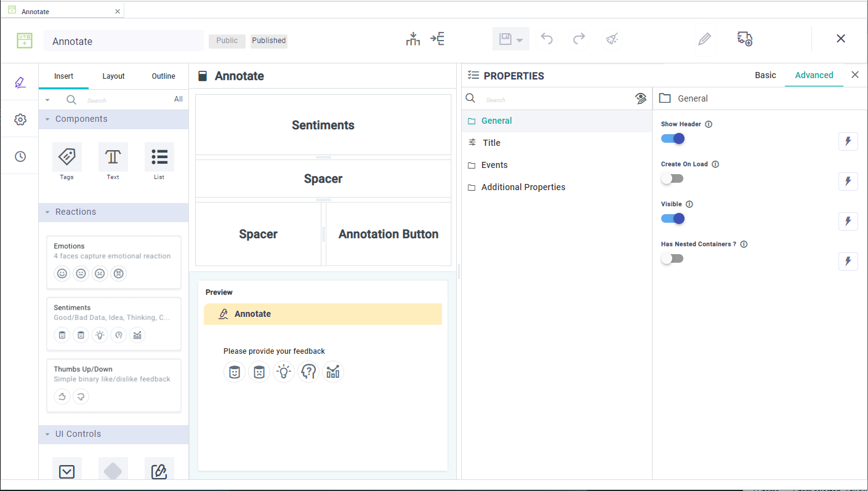
Task: Select the List component icon
Action: coord(159,157)
